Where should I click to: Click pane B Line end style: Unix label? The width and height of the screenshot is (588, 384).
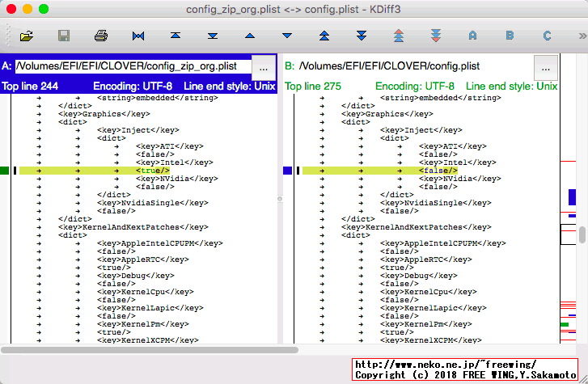pyautogui.click(x=511, y=87)
